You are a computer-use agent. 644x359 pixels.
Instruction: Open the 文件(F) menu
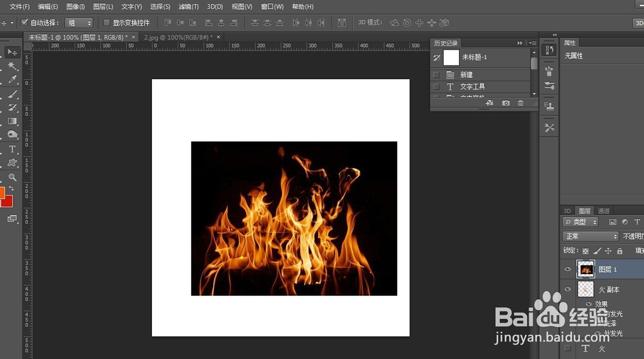click(x=20, y=6)
